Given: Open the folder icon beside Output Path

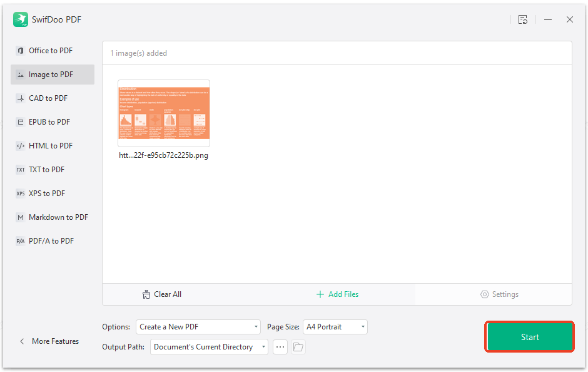Looking at the screenshot, I should click(x=298, y=346).
